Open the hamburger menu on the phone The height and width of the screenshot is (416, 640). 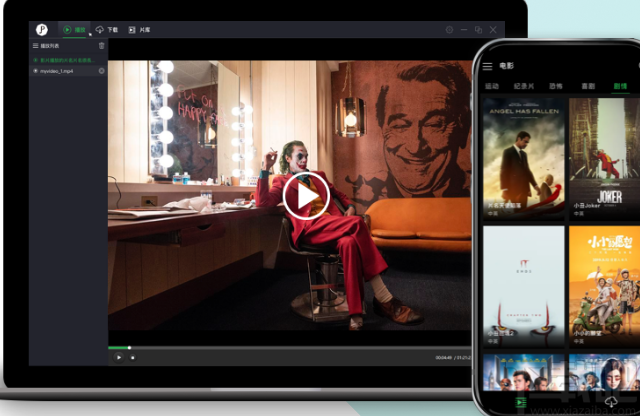pyautogui.click(x=487, y=67)
